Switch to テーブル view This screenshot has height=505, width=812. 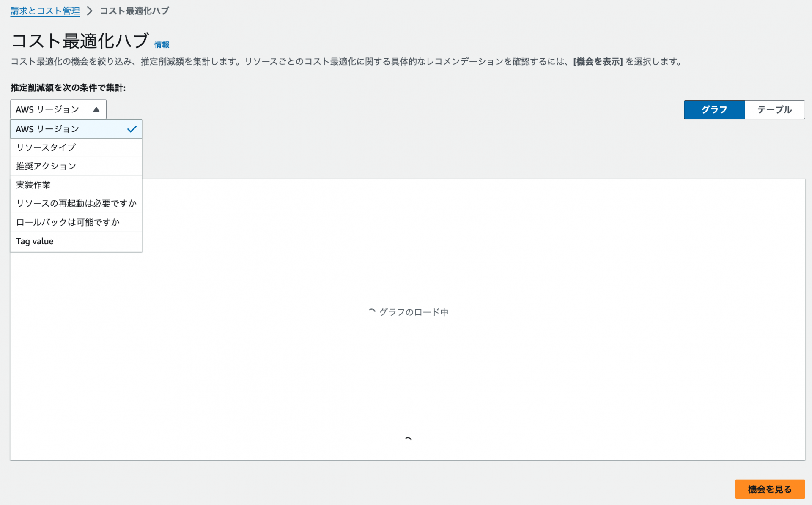774,109
